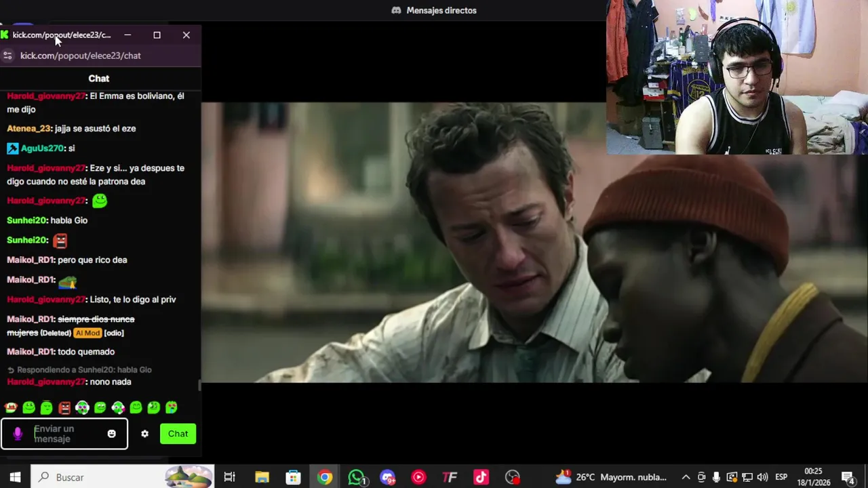868x488 pixels.
Task: Open OBS Studio from the taskbar
Action: 513,477
